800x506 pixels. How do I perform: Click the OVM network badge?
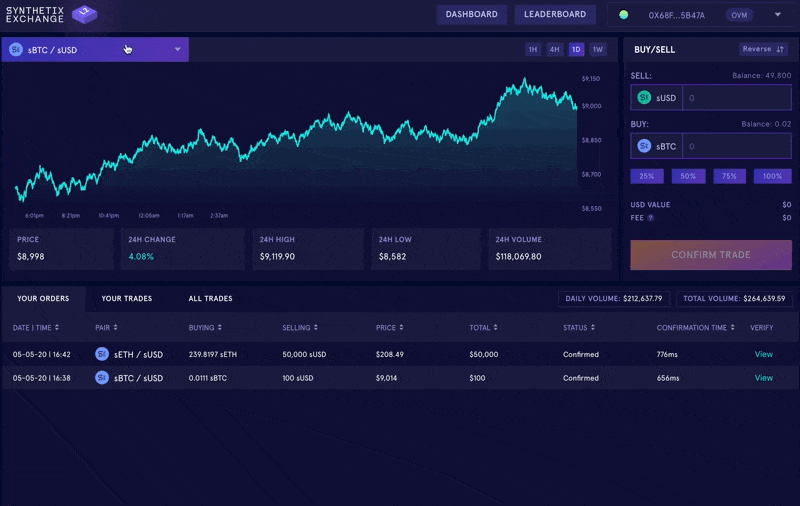click(x=739, y=15)
